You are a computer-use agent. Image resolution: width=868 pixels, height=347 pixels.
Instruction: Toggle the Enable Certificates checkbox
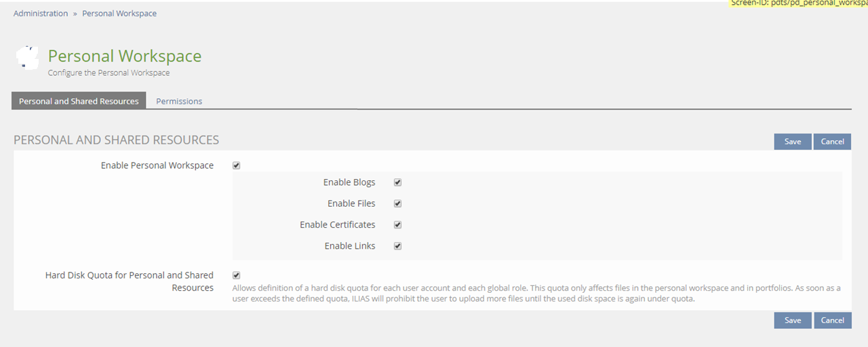click(398, 224)
